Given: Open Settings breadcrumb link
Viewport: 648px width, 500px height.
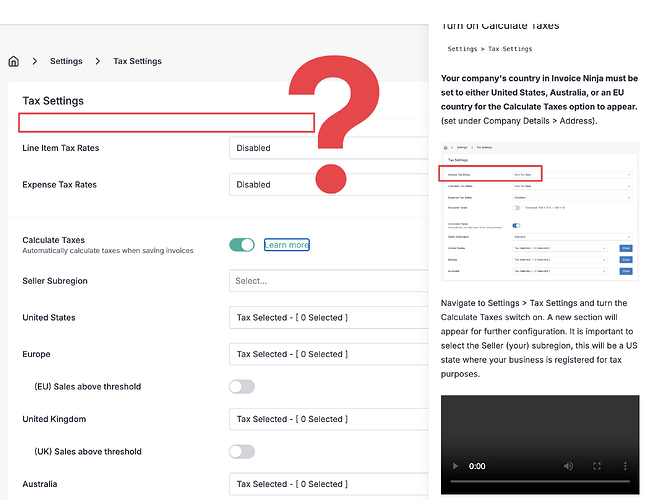Looking at the screenshot, I should pos(66,61).
